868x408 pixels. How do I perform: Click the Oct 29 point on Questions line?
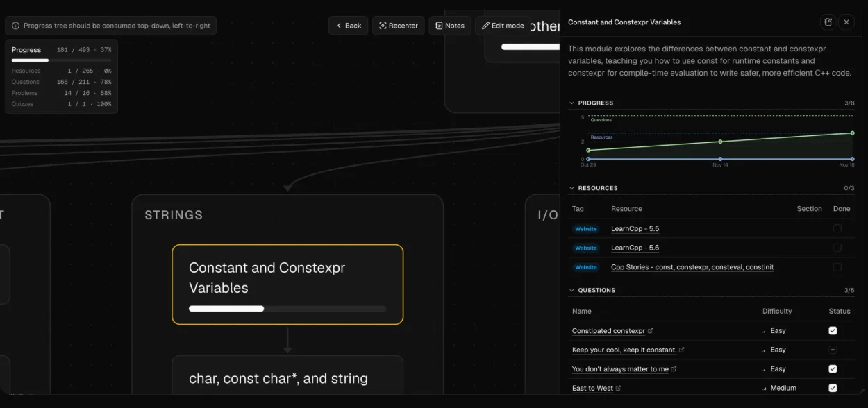coord(588,151)
